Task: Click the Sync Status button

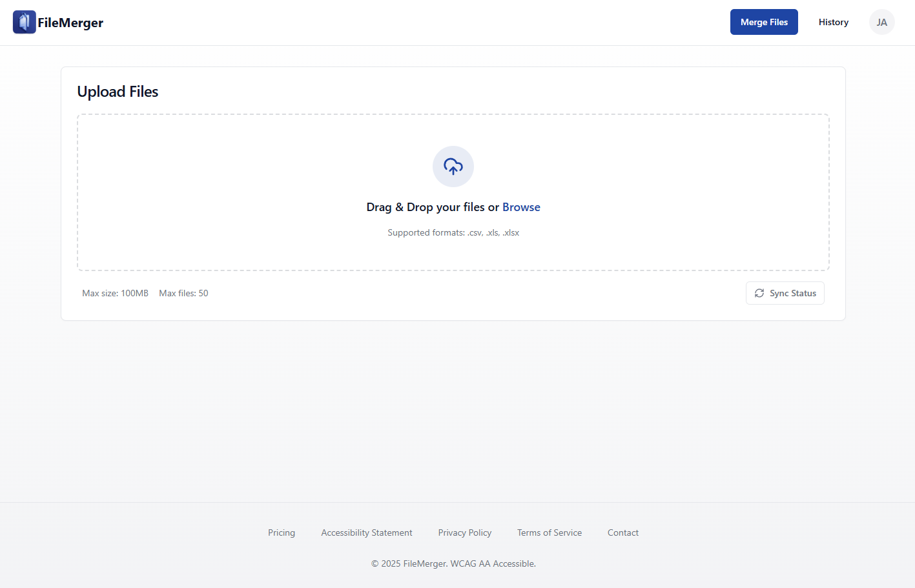Action: click(785, 292)
